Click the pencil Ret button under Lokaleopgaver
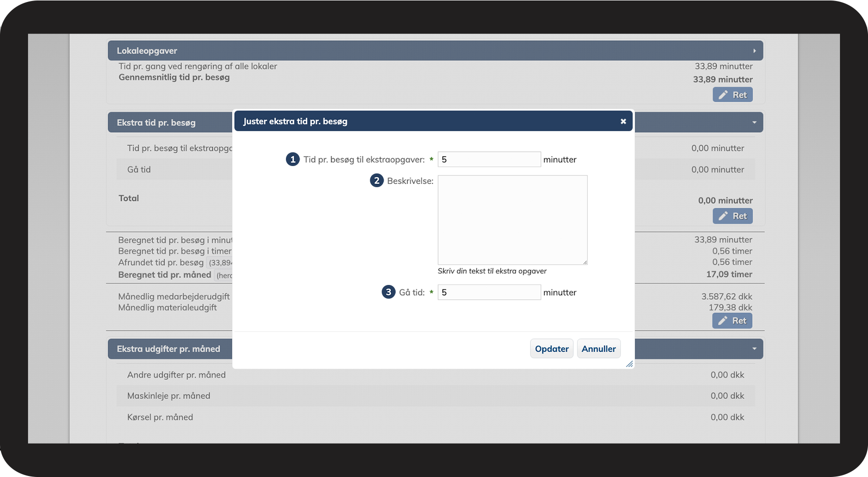 [x=732, y=95]
